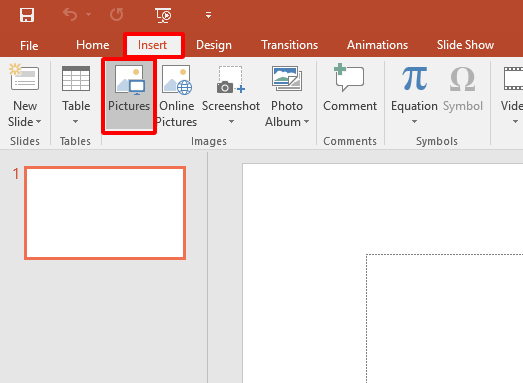Click the Table grid icon
The width and height of the screenshot is (523, 383).
[x=76, y=79]
